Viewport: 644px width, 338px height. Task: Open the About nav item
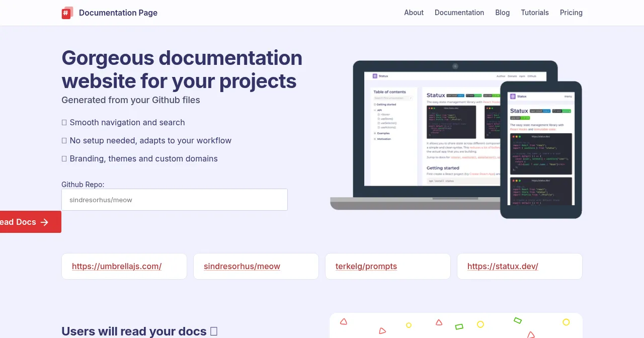tap(414, 13)
